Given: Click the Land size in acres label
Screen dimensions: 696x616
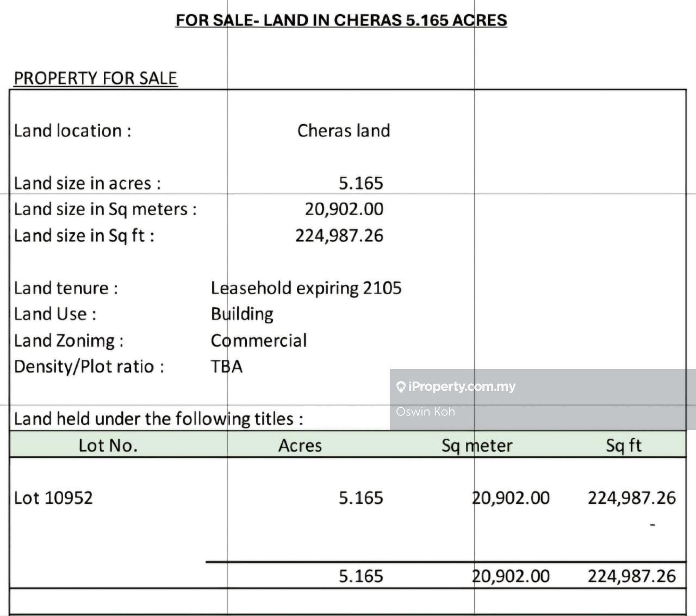Looking at the screenshot, I should 88,183.
